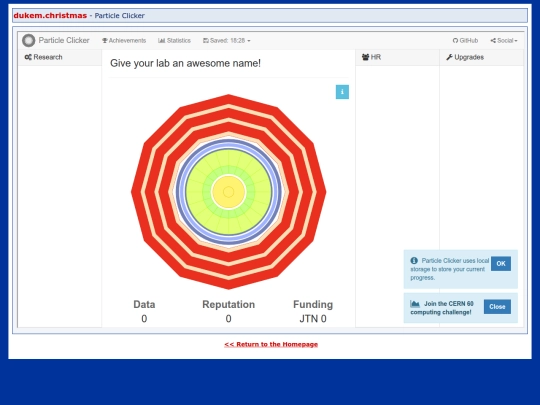Expand the Social dropdown menu
Viewport: 540px width, 405px height.
[x=504, y=41]
